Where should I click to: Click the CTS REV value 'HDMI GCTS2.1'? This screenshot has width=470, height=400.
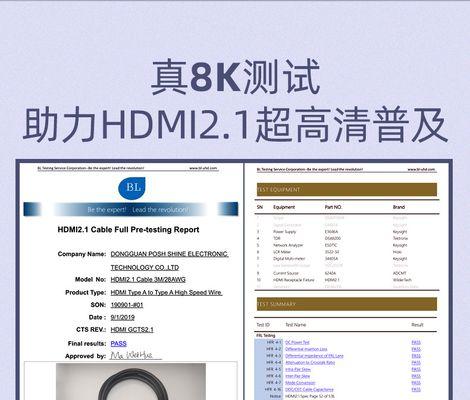pos(132,329)
